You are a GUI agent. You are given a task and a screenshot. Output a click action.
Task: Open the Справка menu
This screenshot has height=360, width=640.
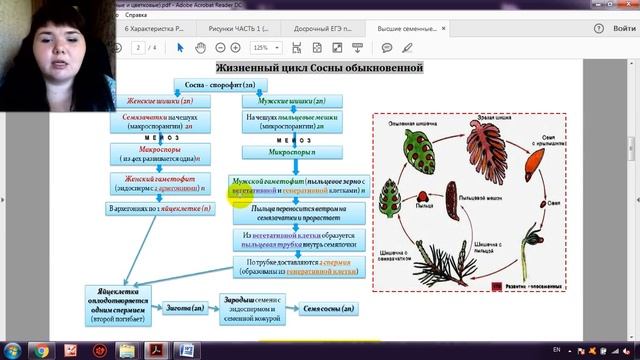(136, 15)
